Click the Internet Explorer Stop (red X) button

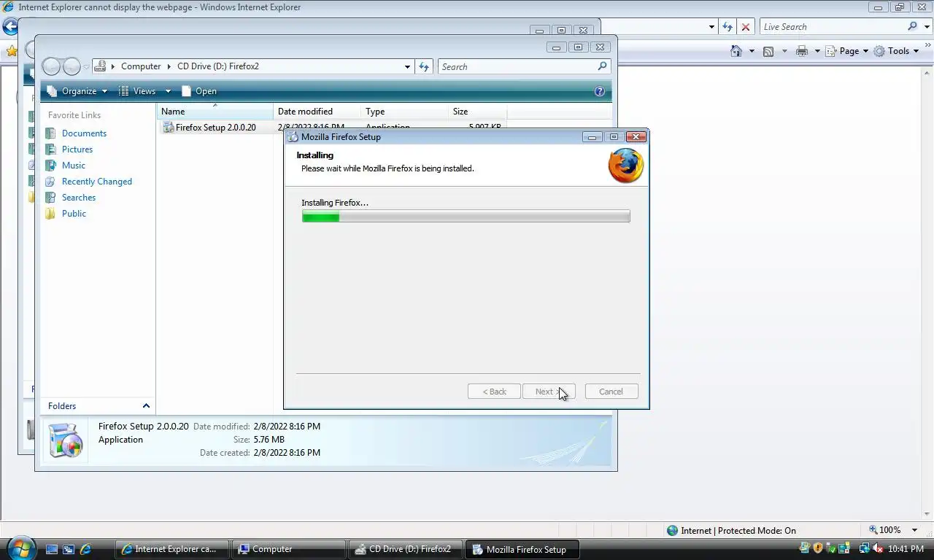[x=745, y=27]
